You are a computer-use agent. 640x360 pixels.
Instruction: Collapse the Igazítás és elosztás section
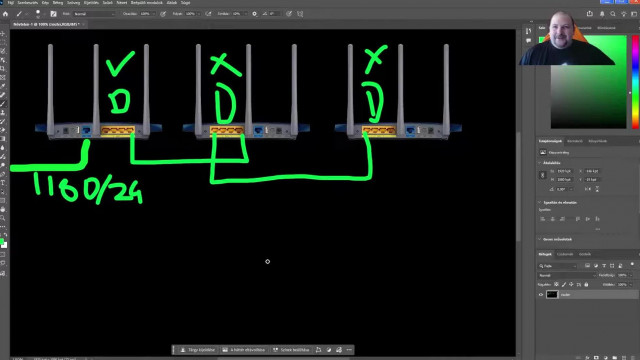[x=540, y=202]
